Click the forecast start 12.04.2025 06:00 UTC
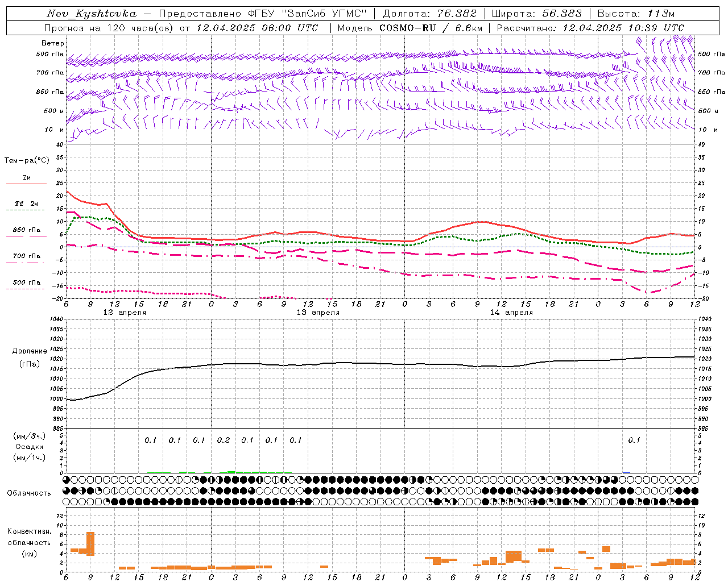 point(258,28)
